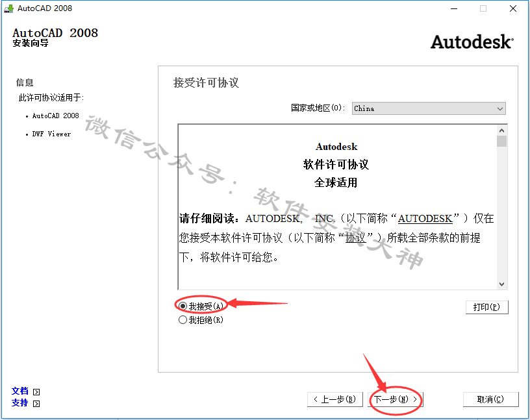Open the 文档 documentation link
The image size is (530, 420).
click(x=20, y=391)
